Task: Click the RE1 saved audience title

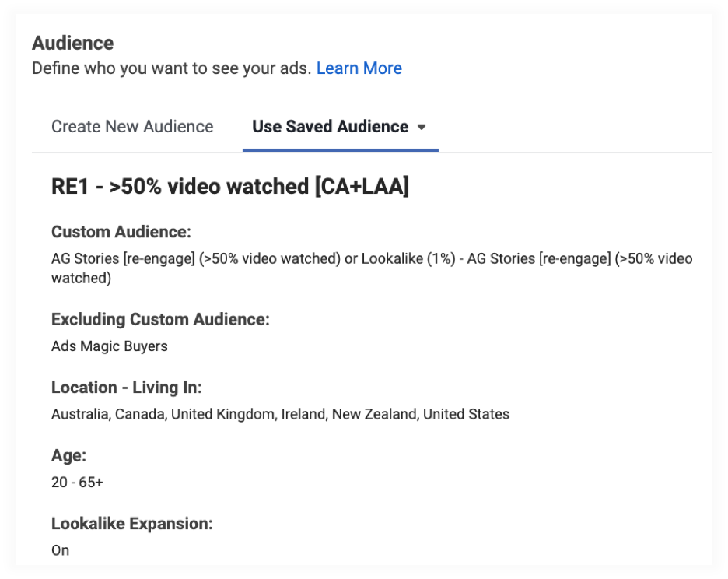Action: pos(229,187)
